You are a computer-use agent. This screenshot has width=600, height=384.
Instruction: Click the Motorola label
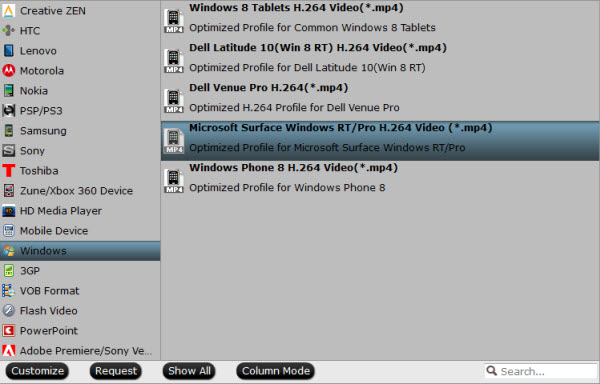[42, 70]
